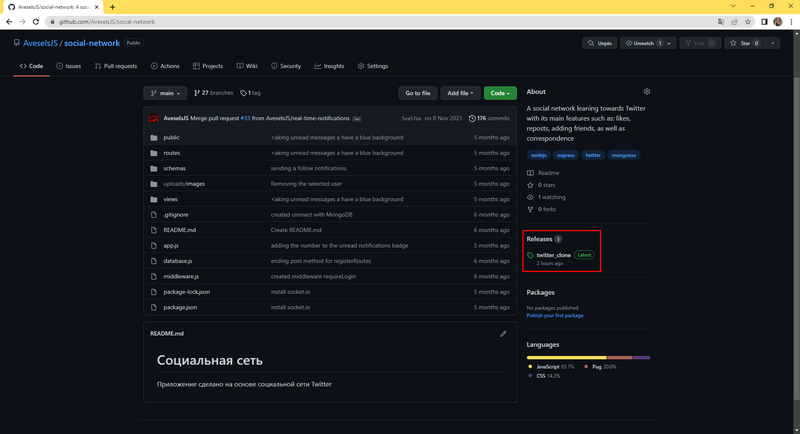Image resolution: width=800 pixels, height=434 pixels.
Task: Open the Add file dropdown
Action: (x=460, y=93)
